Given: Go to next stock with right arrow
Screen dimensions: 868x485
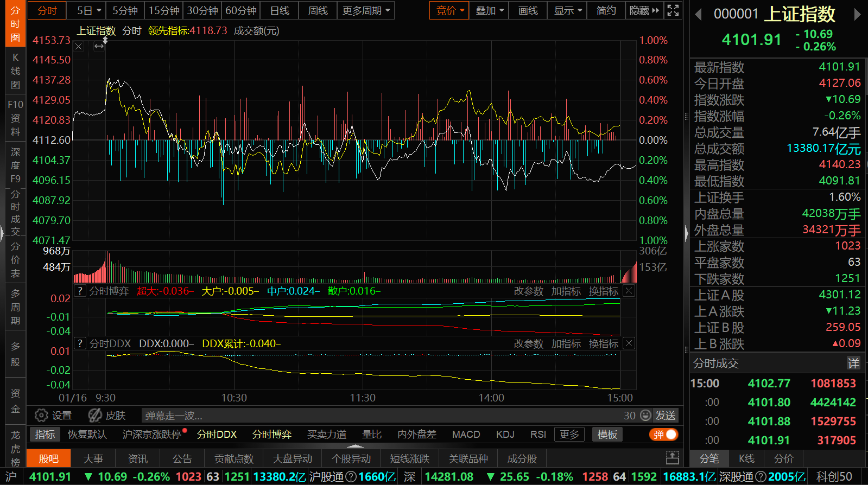Looking at the screenshot, I should [857, 15].
